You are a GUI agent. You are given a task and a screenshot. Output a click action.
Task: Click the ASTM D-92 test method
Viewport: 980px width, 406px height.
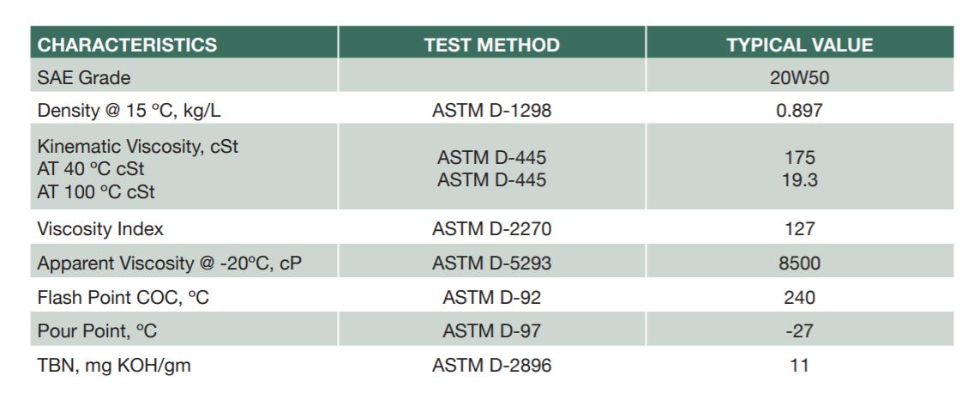click(x=492, y=298)
